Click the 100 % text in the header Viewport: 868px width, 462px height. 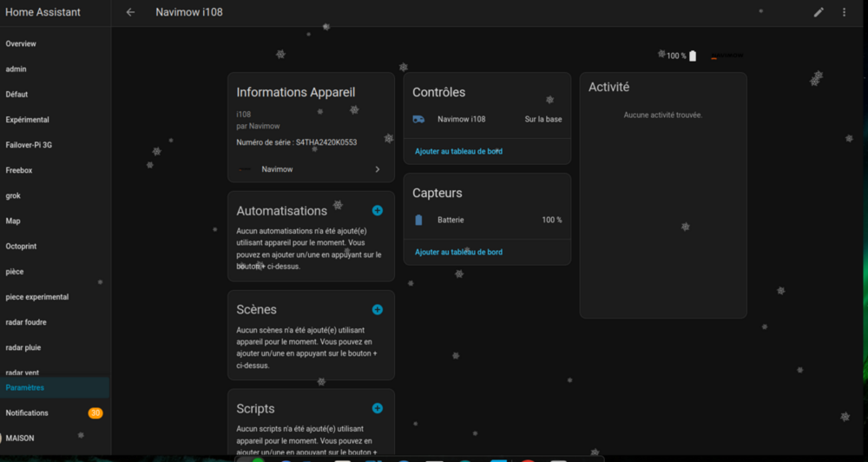tap(676, 56)
